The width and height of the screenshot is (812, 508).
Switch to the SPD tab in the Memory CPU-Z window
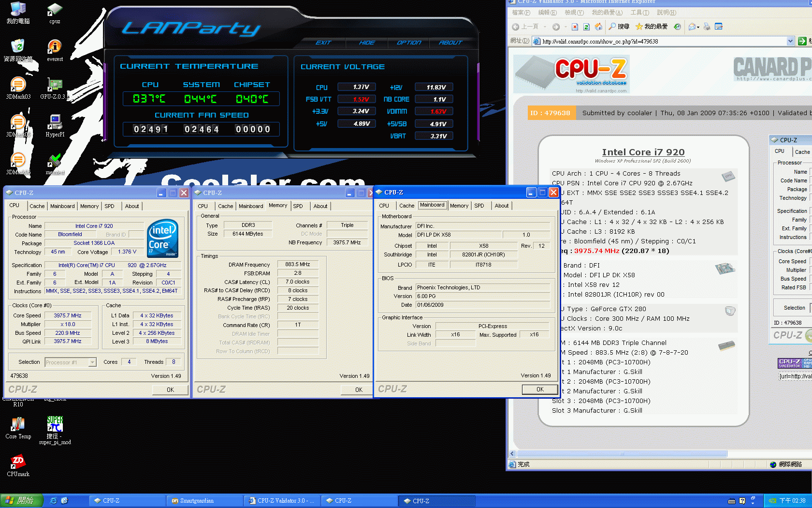click(298, 206)
